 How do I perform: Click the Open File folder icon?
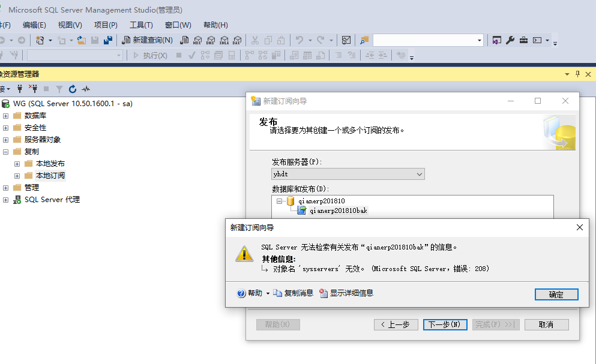click(82, 40)
